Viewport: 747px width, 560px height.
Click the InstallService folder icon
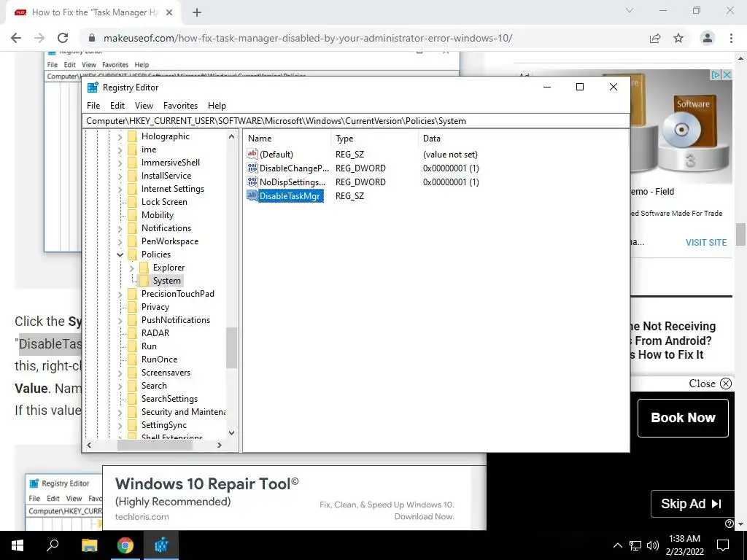tap(133, 176)
